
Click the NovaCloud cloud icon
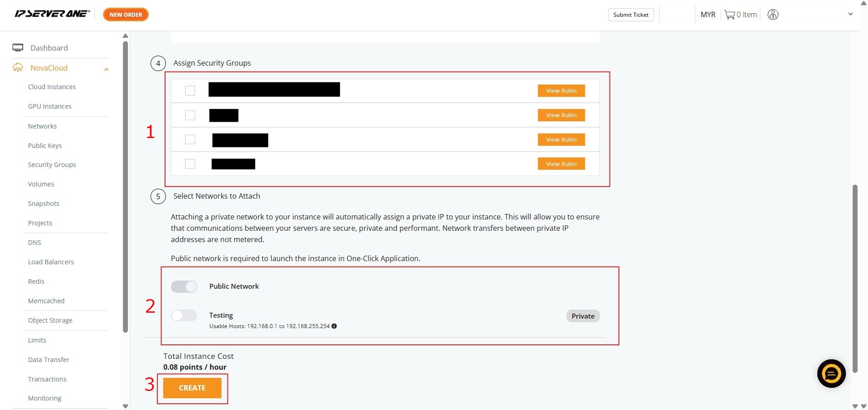point(18,67)
